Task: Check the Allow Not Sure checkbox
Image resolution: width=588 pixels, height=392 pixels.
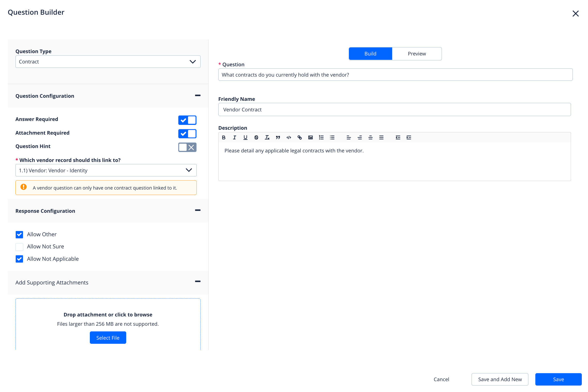Action: pyautogui.click(x=19, y=247)
